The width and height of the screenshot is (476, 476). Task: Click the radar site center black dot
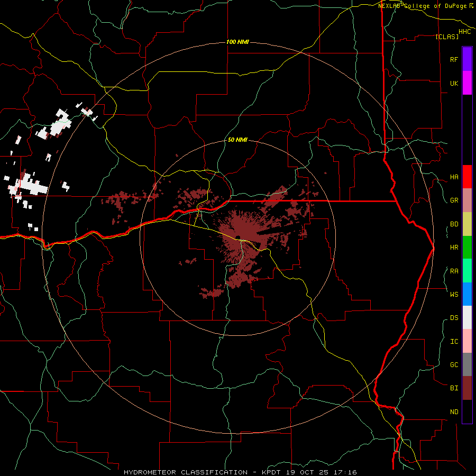click(x=238, y=237)
